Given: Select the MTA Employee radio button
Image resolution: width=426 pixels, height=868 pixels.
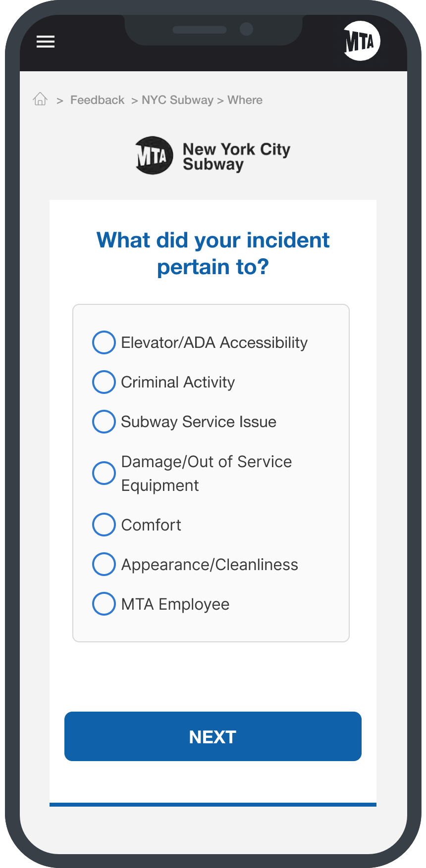Looking at the screenshot, I should pos(104,604).
